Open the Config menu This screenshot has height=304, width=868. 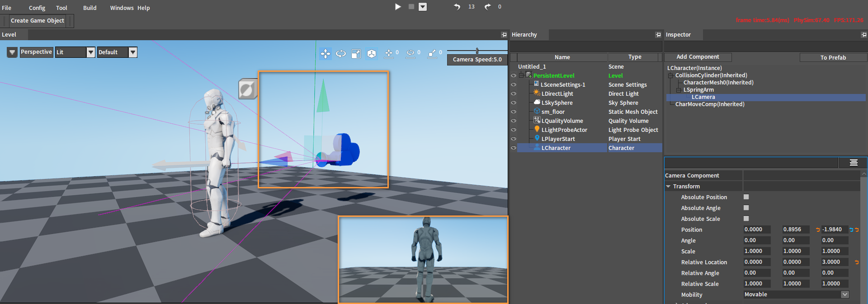point(37,8)
